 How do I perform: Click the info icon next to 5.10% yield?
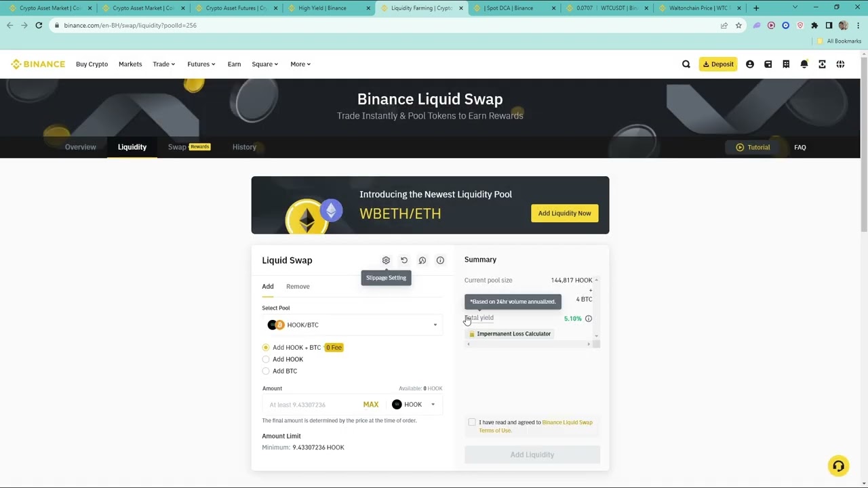pos(589,319)
